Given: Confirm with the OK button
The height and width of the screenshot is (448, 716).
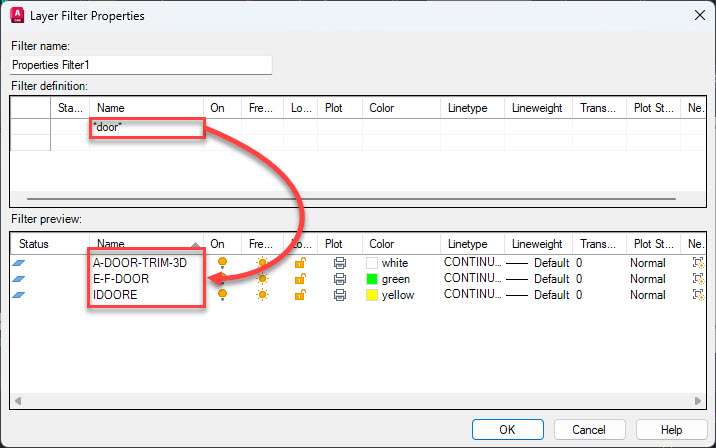Looking at the screenshot, I should [508, 430].
